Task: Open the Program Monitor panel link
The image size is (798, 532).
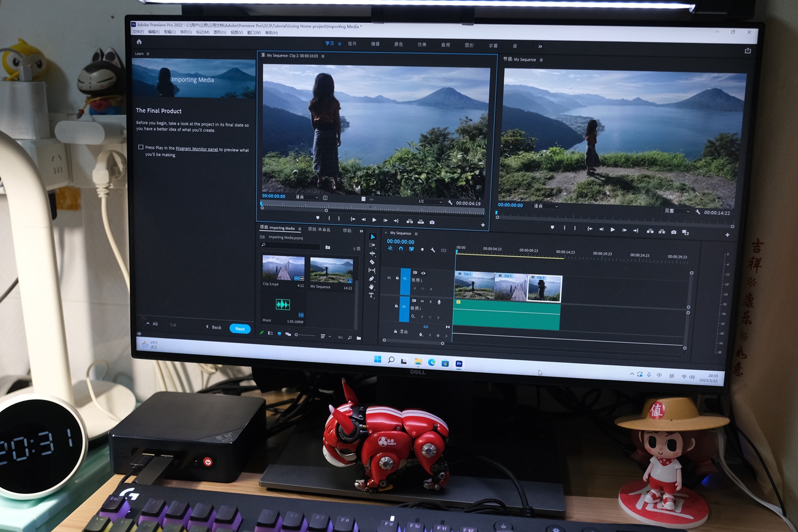Action: pyautogui.click(x=197, y=149)
